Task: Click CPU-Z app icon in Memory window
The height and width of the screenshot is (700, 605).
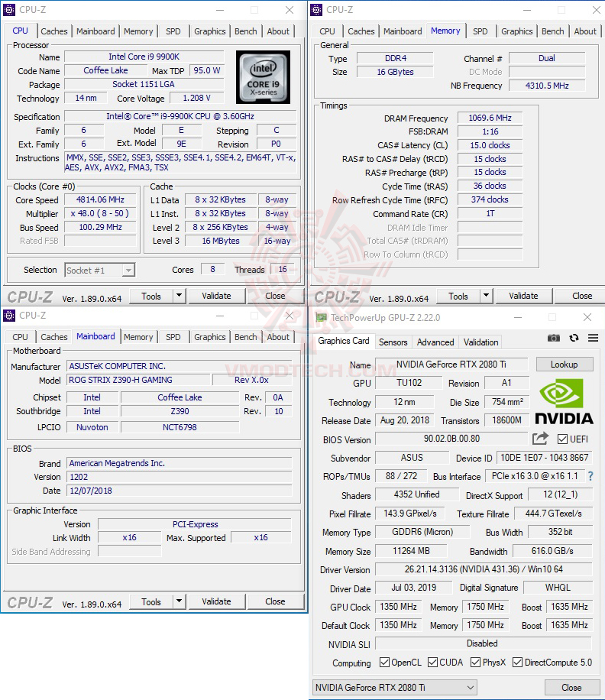Action: click(x=316, y=9)
